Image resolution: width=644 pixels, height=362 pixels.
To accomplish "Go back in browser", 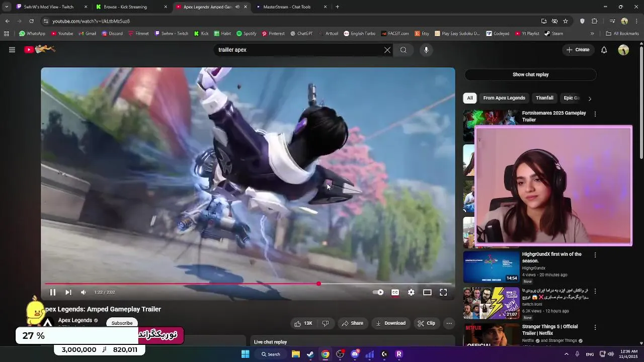I will click(x=7, y=21).
